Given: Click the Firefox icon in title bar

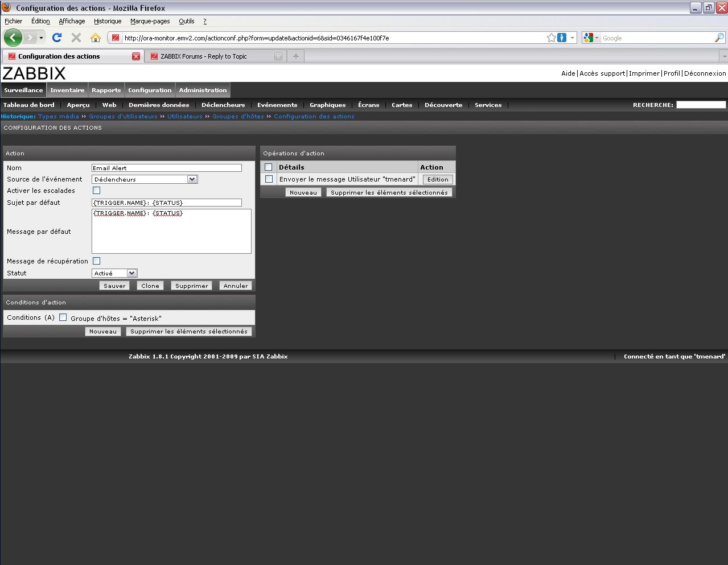Looking at the screenshot, I should point(7,8).
